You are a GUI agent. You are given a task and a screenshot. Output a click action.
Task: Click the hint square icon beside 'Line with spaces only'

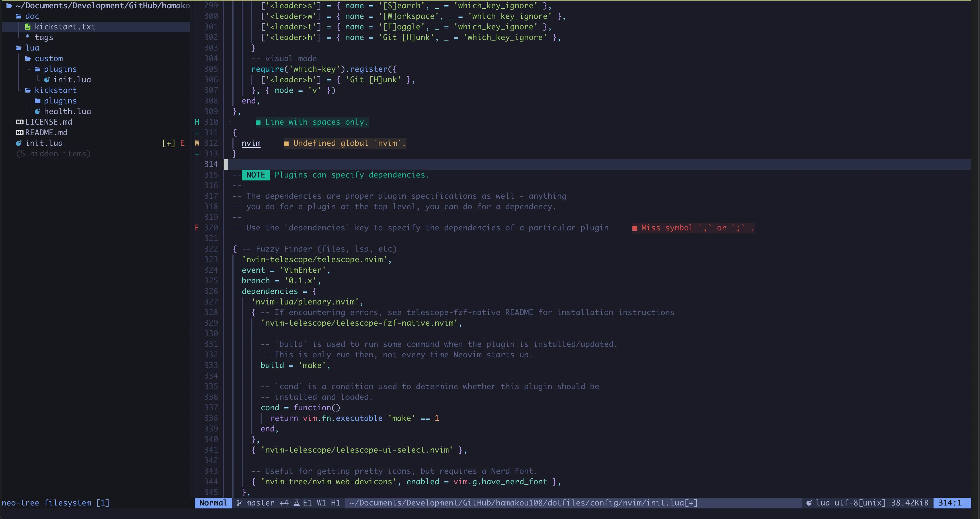258,123
